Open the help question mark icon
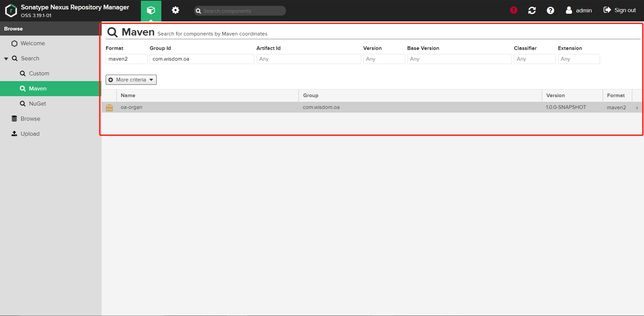 [x=550, y=10]
